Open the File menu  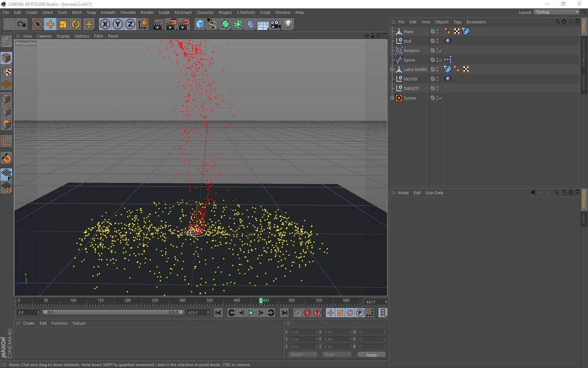6,12
